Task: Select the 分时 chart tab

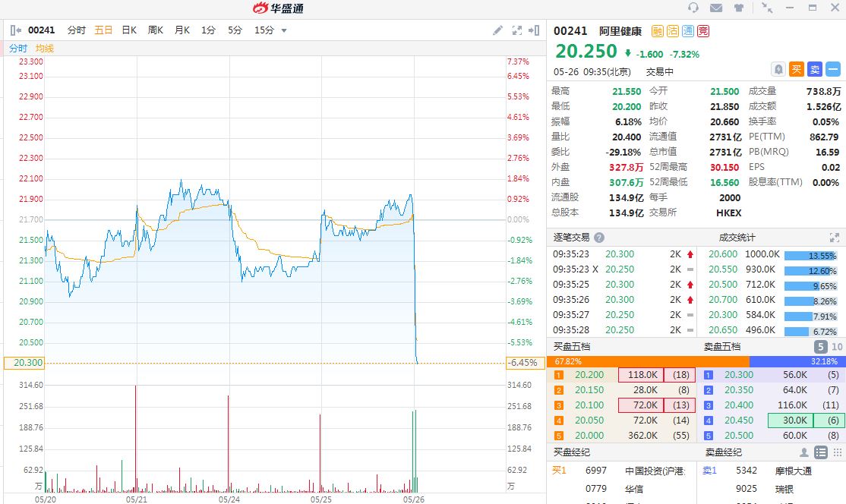Action: click(76, 30)
